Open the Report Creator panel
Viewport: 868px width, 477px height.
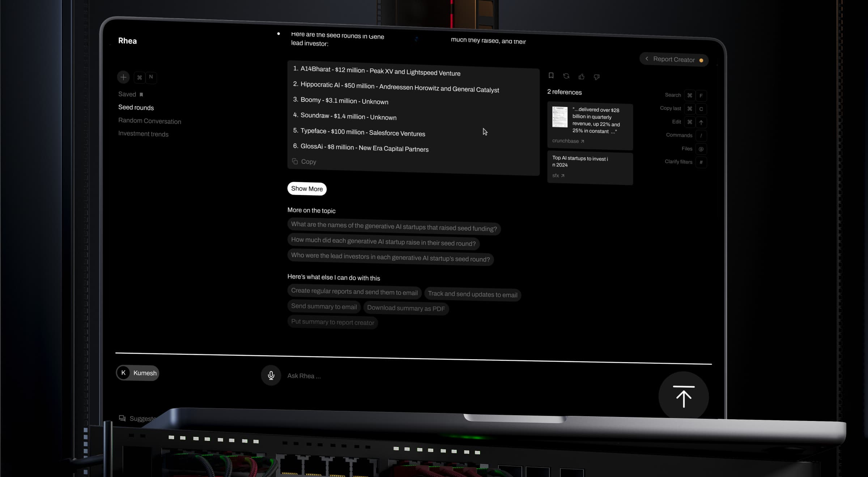point(674,59)
